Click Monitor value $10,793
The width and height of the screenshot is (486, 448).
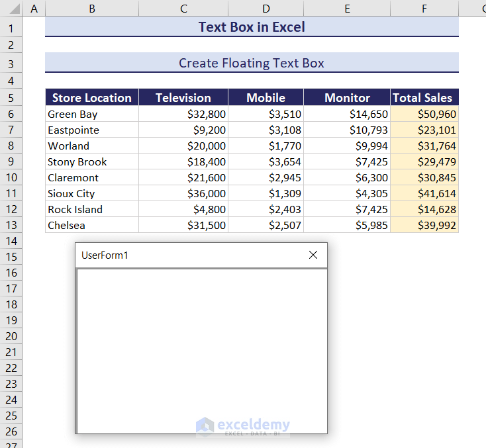[x=347, y=130]
